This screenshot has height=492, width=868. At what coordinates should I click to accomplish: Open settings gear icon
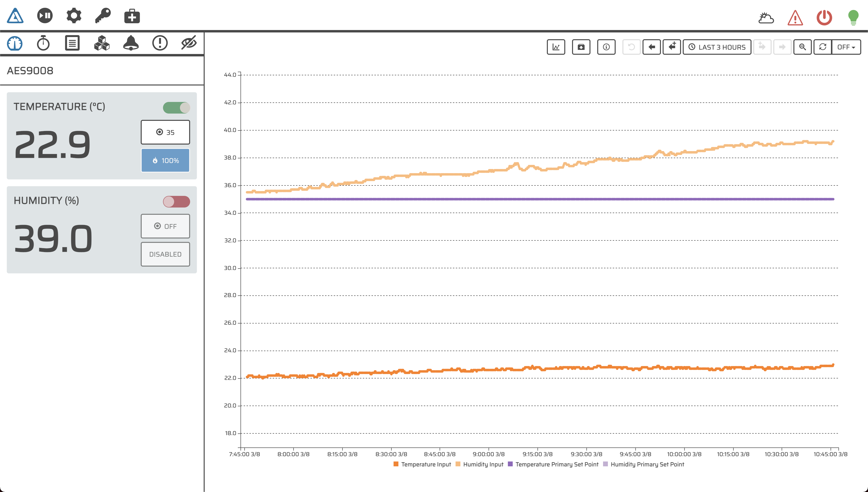point(74,16)
